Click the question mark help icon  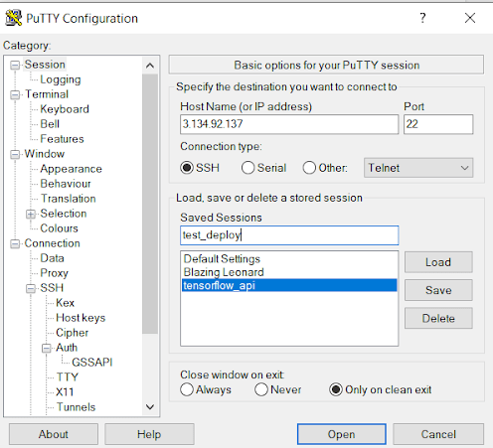point(422,18)
